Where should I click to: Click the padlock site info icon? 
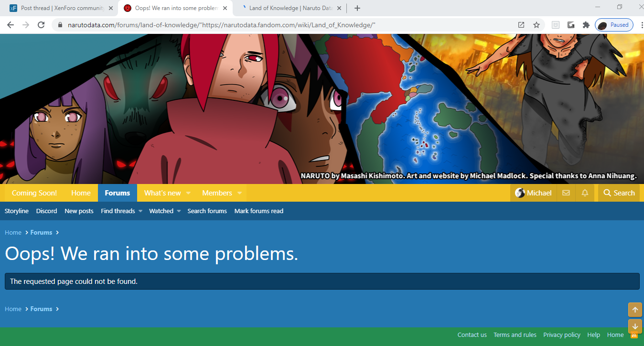coord(60,25)
